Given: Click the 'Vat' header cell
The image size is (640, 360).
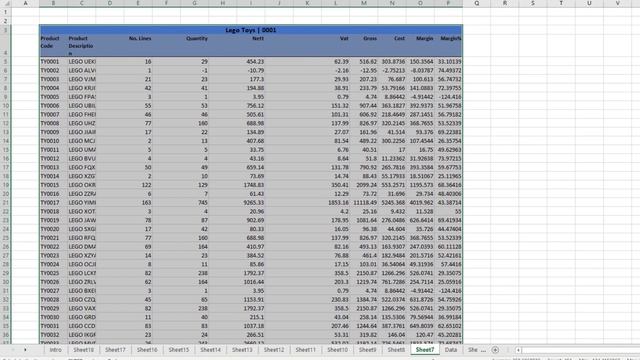Looking at the screenshot, I should click(x=336, y=45).
